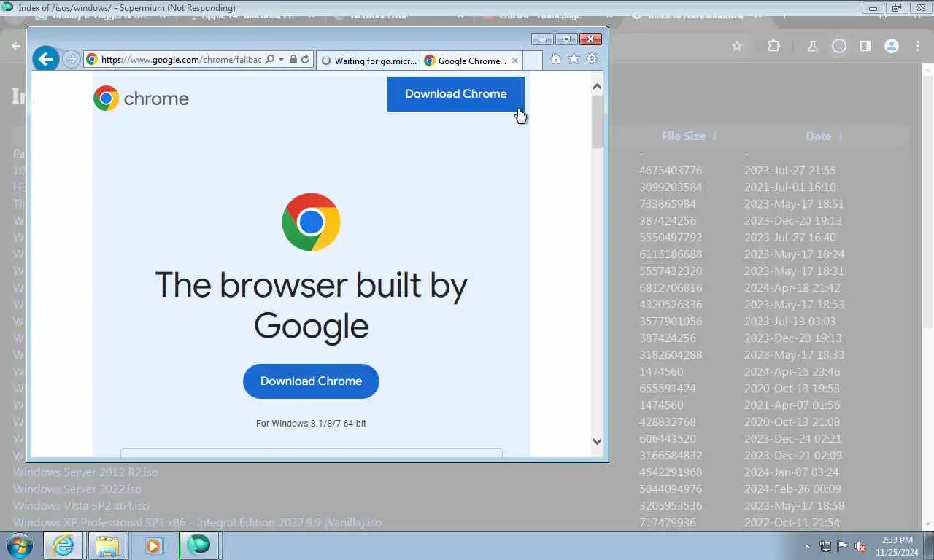Click the IE Home icon
The image size is (934, 560).
(x=556, y=59)
